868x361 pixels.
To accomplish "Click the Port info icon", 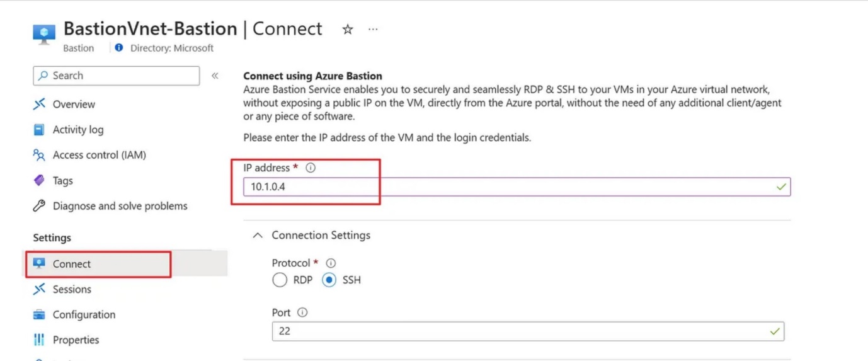I will pos(302,313).
